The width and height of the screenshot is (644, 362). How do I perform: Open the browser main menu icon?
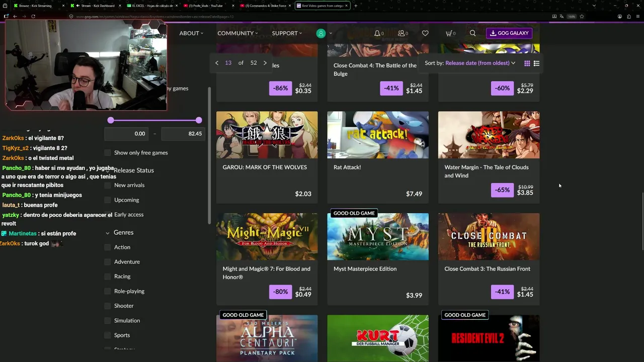coord(637,16)
